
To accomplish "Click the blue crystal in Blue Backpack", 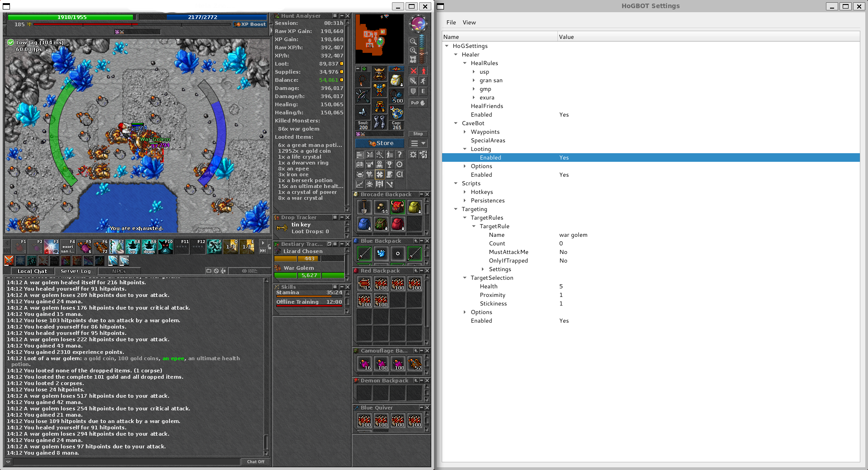I will pos(381,254).
